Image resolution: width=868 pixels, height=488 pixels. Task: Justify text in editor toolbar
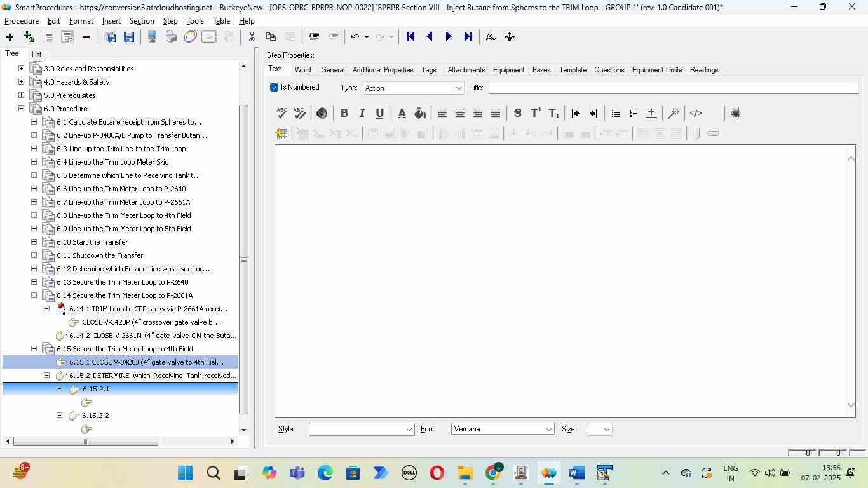pos(496,113)
